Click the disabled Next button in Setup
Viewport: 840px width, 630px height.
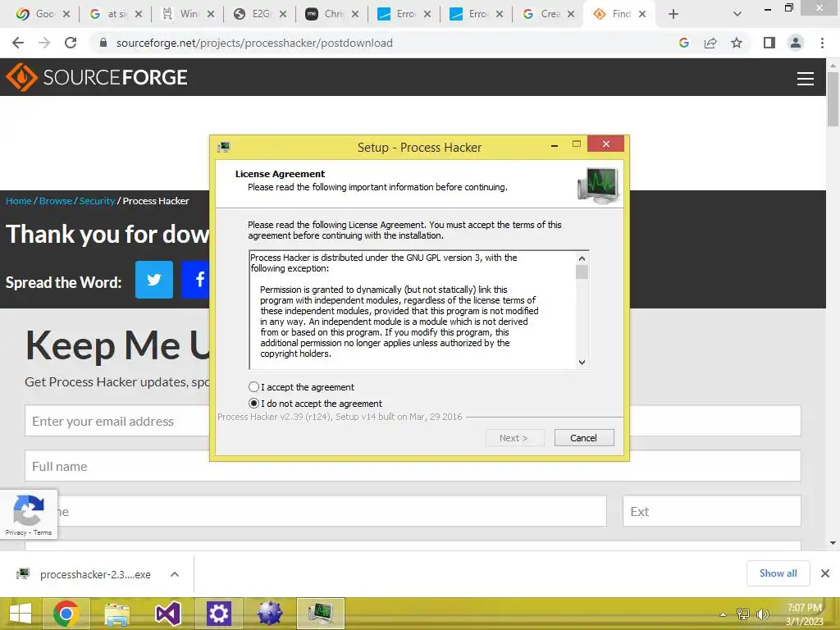[x=514, y=438]
